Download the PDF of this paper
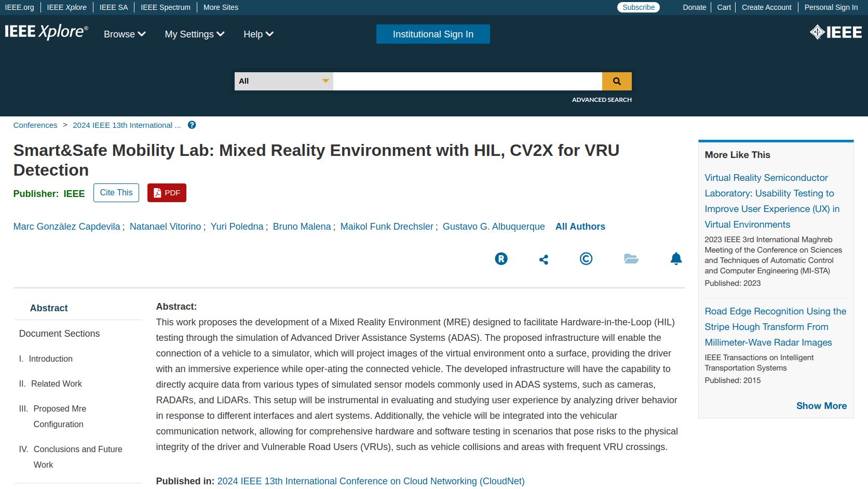Screen dimensions: 868x489 point(167,193)
